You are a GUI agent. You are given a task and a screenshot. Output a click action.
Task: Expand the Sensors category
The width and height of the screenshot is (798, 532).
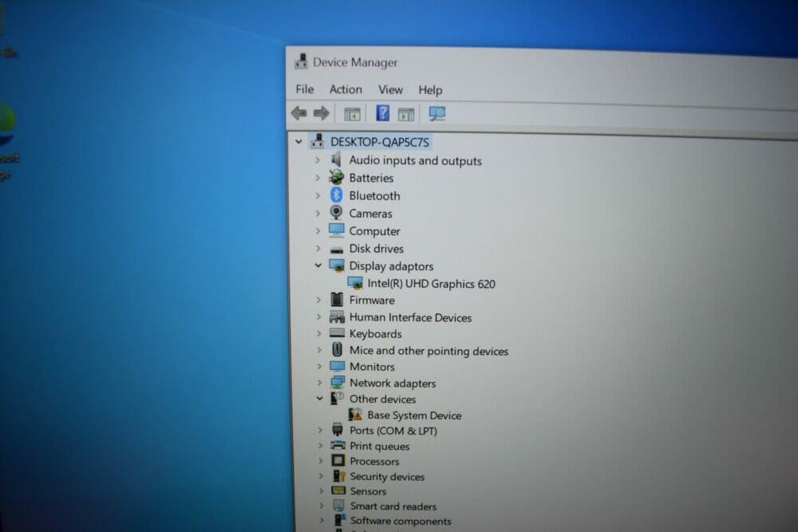[x=321, y=491]
